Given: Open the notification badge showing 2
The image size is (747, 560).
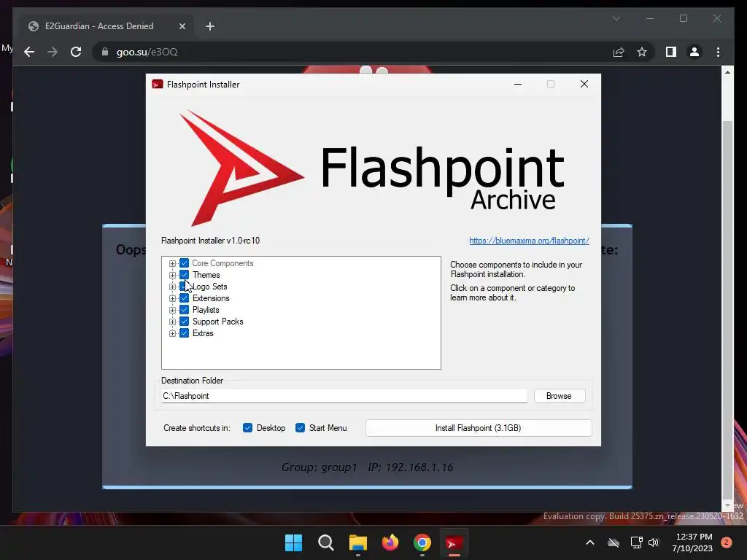Looking at the screenshot, I should pos(727,542).
